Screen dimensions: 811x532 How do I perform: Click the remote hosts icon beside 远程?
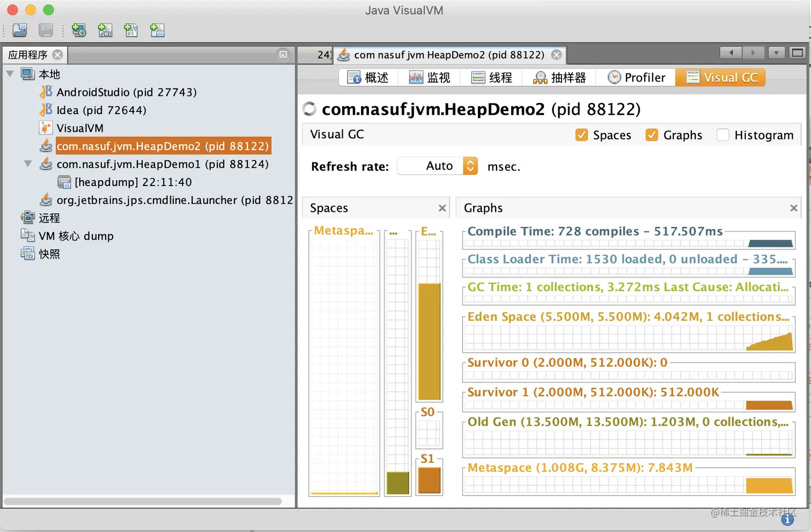[x=28, y=218]
